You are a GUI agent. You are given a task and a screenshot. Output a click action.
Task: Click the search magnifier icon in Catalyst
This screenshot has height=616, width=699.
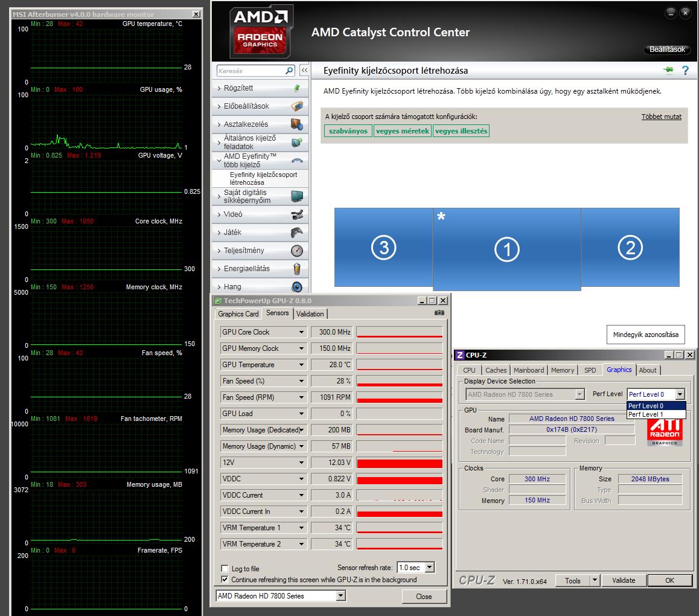coord(289,71)
